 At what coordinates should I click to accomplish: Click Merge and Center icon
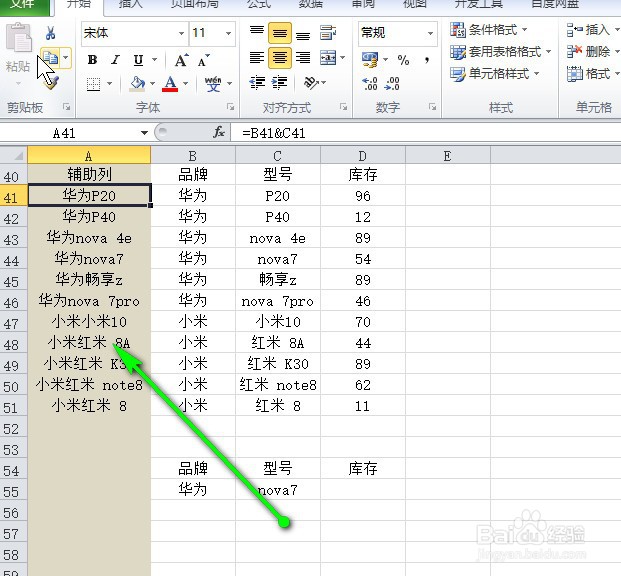328,58
